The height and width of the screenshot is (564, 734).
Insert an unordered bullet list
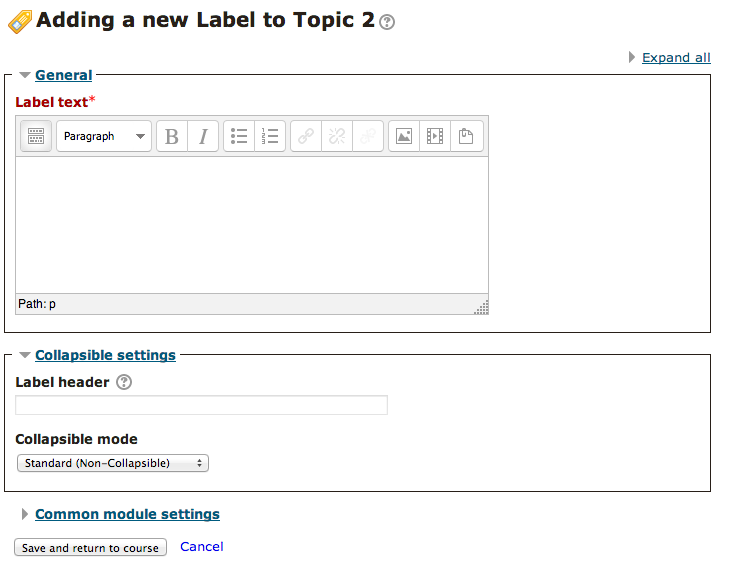(239, 136)
